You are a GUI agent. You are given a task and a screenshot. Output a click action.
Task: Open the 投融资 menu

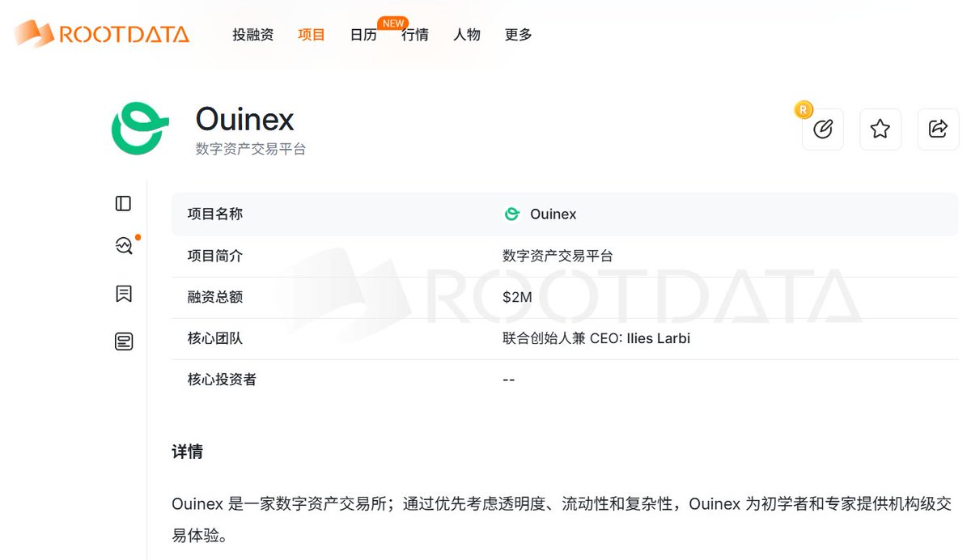[x=252, y=35]
